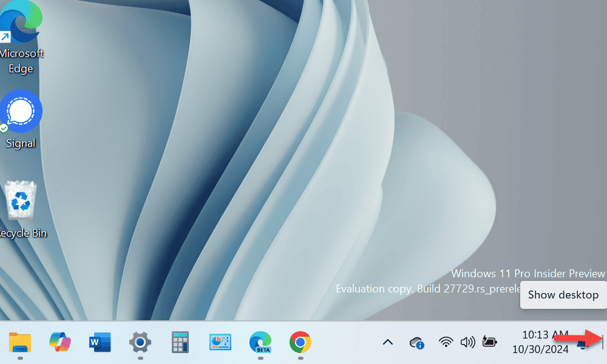
Task: Open Wi-Fi network quick settings
Action: pyautogui.click(x=446, y=342)
